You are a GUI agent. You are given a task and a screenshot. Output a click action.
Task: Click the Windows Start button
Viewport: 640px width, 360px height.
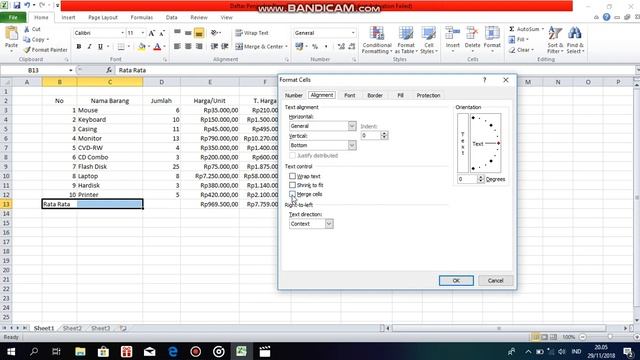[11, 351]
